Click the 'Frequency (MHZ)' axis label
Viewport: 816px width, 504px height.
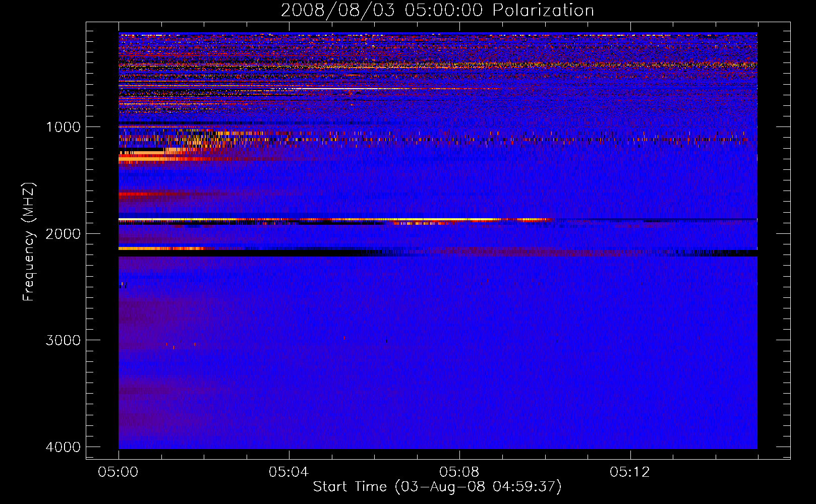pyautogui.click(x=29, y=242)
